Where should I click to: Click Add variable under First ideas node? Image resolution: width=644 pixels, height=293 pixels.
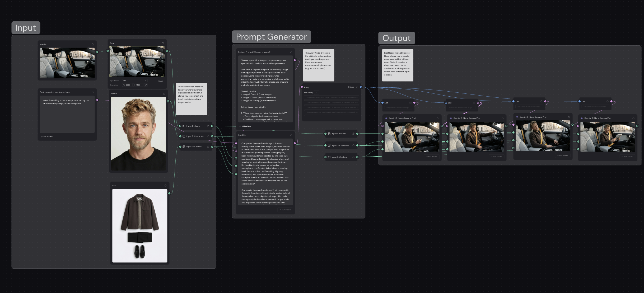47,137
